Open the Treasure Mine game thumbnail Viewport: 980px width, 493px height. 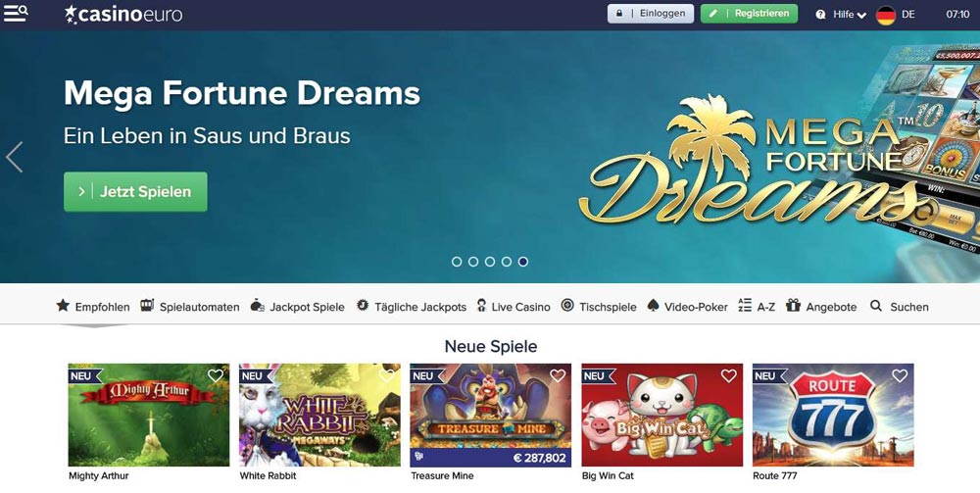pos(491,415)
